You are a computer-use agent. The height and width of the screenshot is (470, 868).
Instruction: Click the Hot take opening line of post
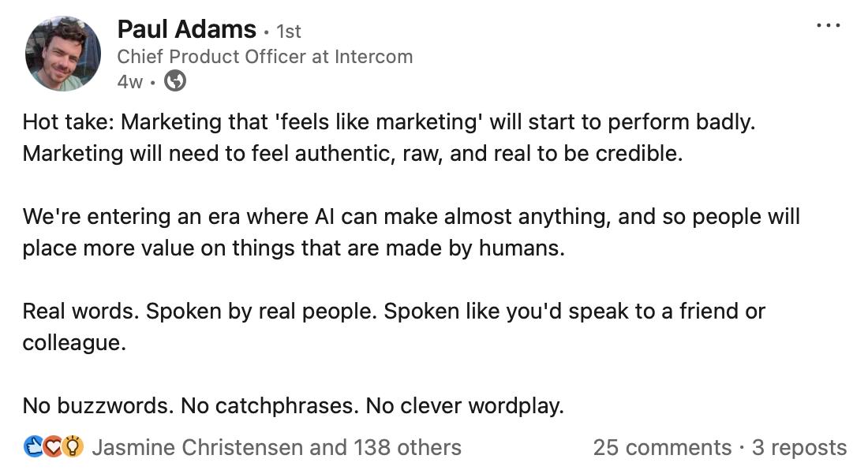388,121
